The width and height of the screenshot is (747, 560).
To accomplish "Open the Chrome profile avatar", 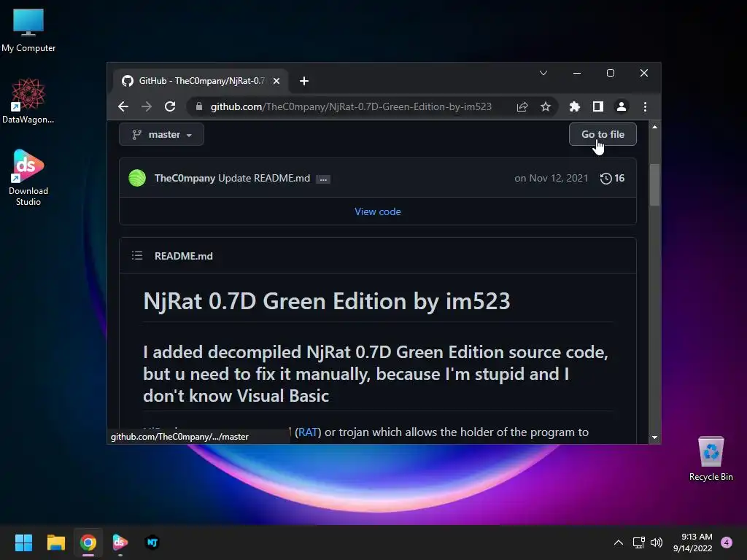I will (622, 106).
